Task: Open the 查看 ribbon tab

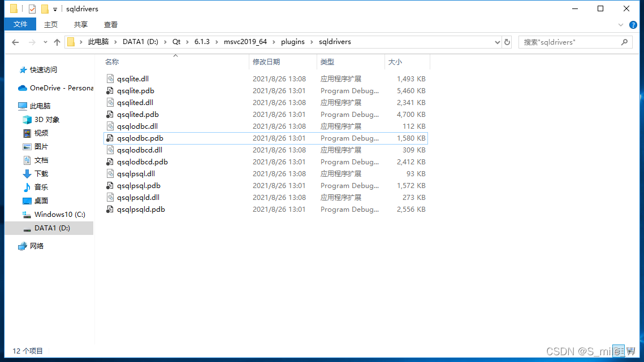Action: click(x=111, y=25)
